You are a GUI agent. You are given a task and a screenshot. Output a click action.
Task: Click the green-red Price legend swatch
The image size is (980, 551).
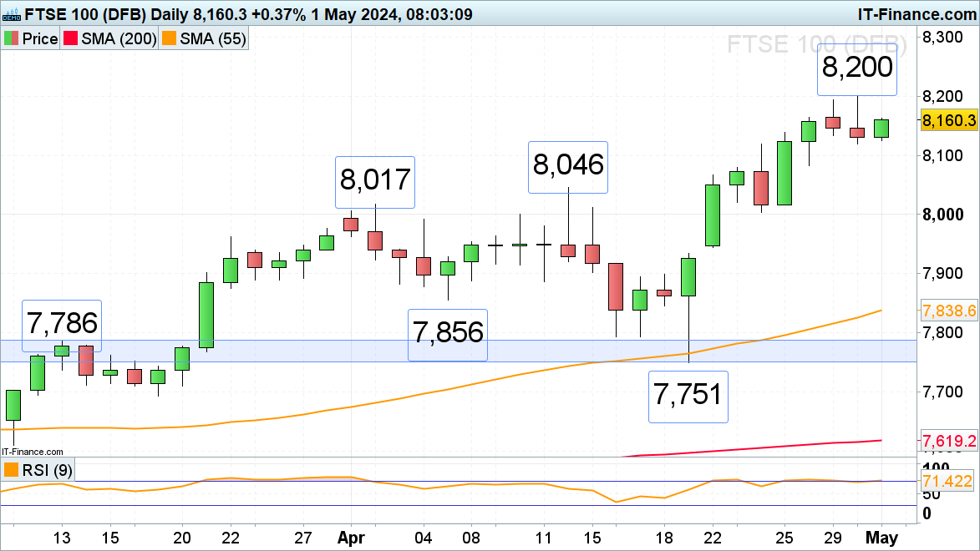(x=11, y=38)
